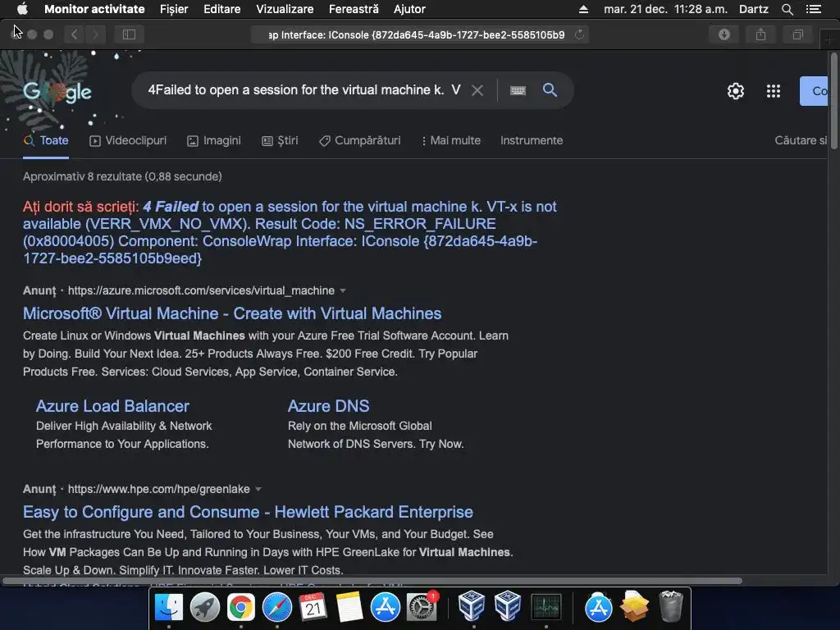The image size is (840, 630).
Task: Open the Notification Center list icon
Action: 814,9
